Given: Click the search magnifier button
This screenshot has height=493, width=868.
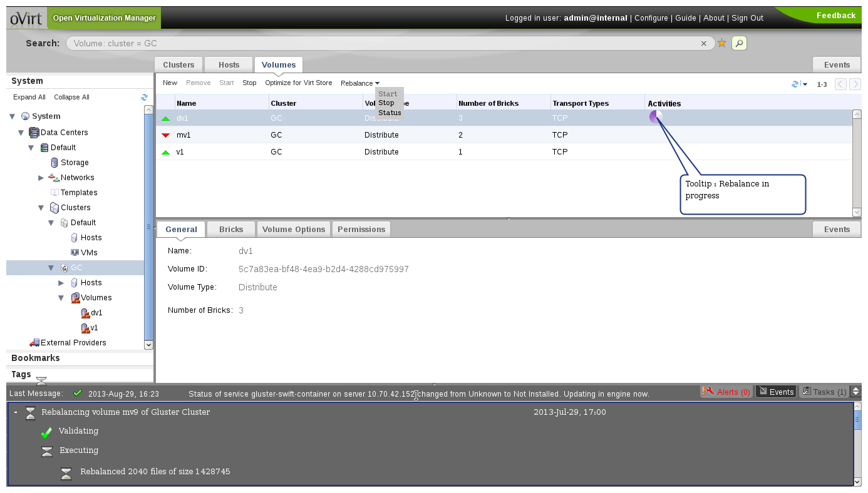Looking at the screenshot, I should click(739, 43).
